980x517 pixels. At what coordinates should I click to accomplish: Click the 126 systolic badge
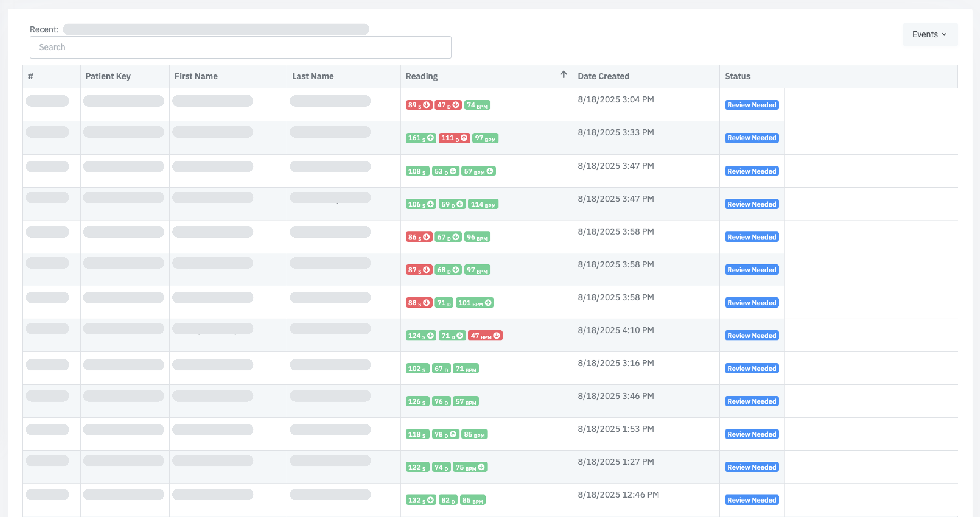[x=417, y=402]
